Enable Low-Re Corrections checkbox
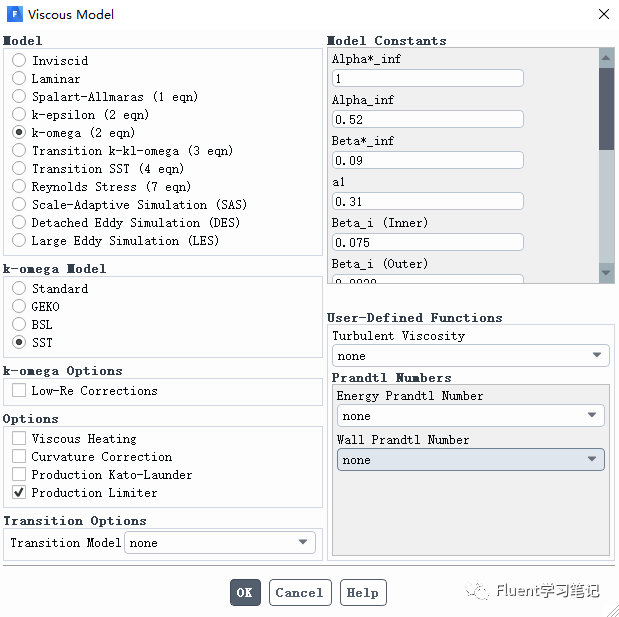 point(19,391)
